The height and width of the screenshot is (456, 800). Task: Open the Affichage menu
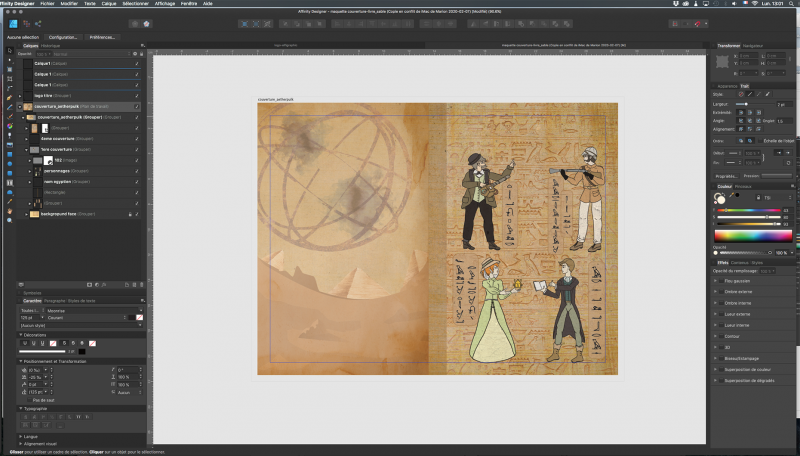tap(164, 4)
